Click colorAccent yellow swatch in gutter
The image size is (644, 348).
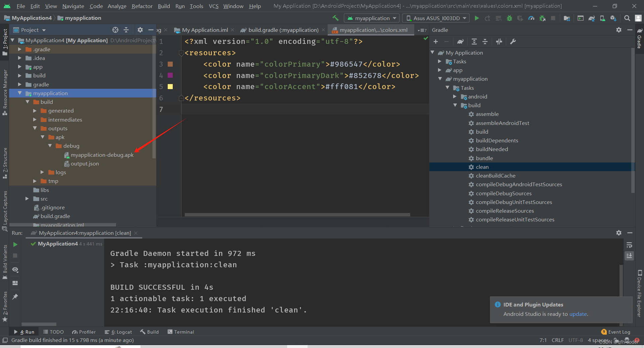pos(170,87)
